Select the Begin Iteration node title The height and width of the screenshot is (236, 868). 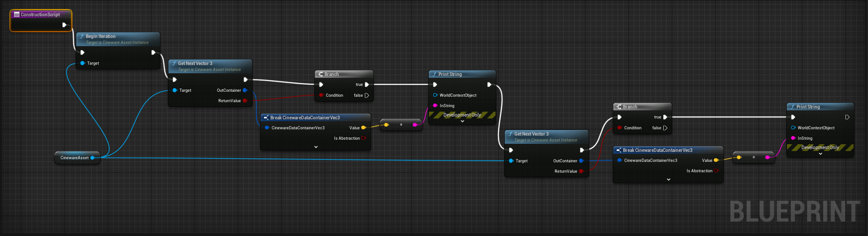point(100,36)
